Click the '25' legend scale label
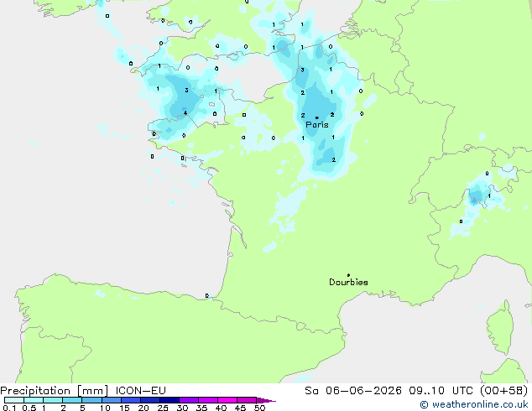Viewport: 532px width, 411px height. coord(163,408)
